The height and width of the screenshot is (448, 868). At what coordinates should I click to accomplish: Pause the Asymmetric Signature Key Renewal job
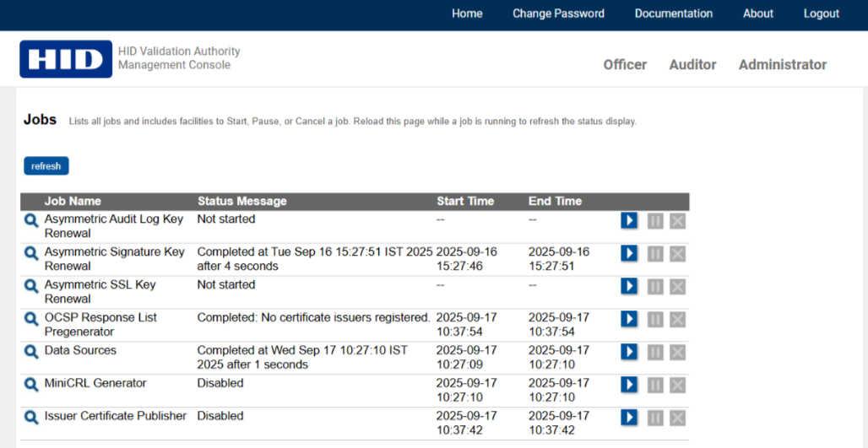pos(654,253)
